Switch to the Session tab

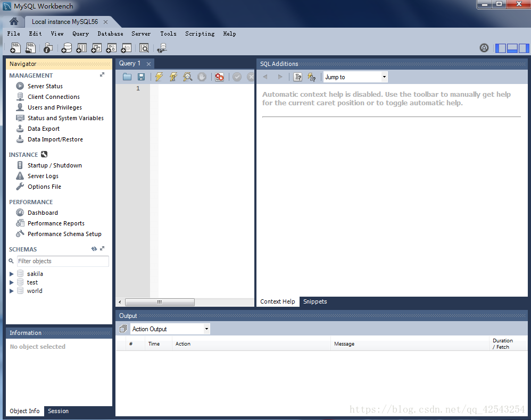58,411
